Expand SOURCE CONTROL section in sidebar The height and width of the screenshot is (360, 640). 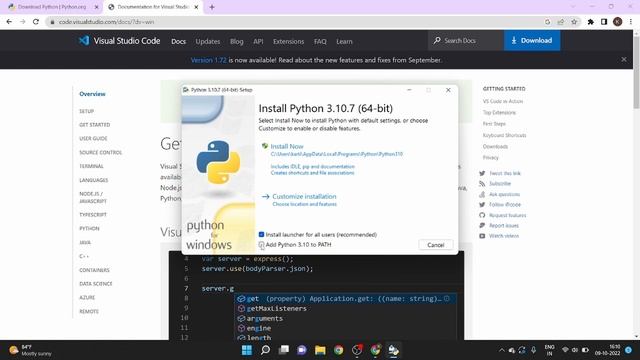tap(101, 152)
